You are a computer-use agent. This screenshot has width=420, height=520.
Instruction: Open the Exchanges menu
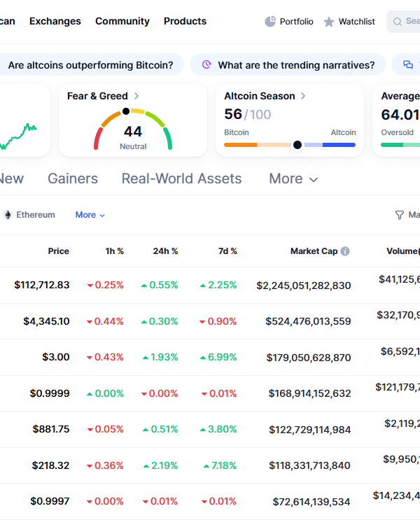pyautogui.click(x=55, y=21)
